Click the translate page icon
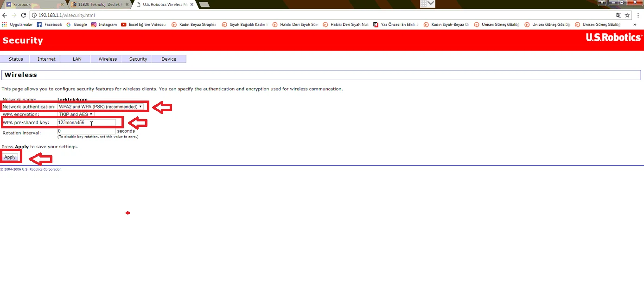The width and height of the screenshot is (644, 284). coord(618,15)
